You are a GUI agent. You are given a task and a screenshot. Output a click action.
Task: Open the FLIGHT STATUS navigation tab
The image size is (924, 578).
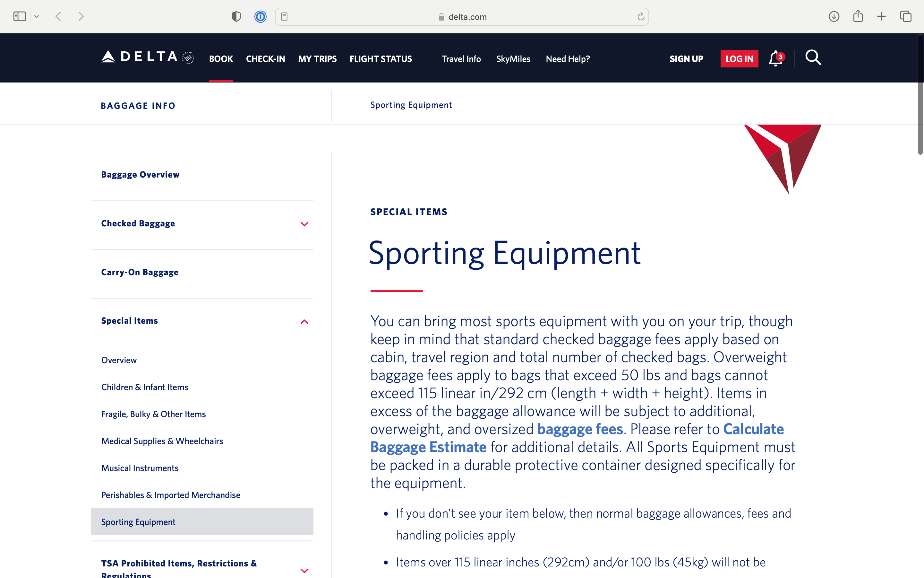pos(381,59)
